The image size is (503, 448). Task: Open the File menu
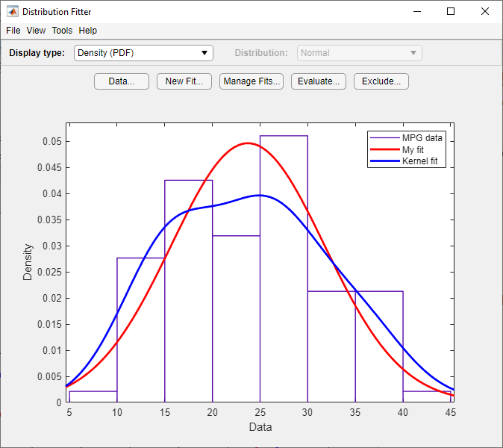pos(13,31)
